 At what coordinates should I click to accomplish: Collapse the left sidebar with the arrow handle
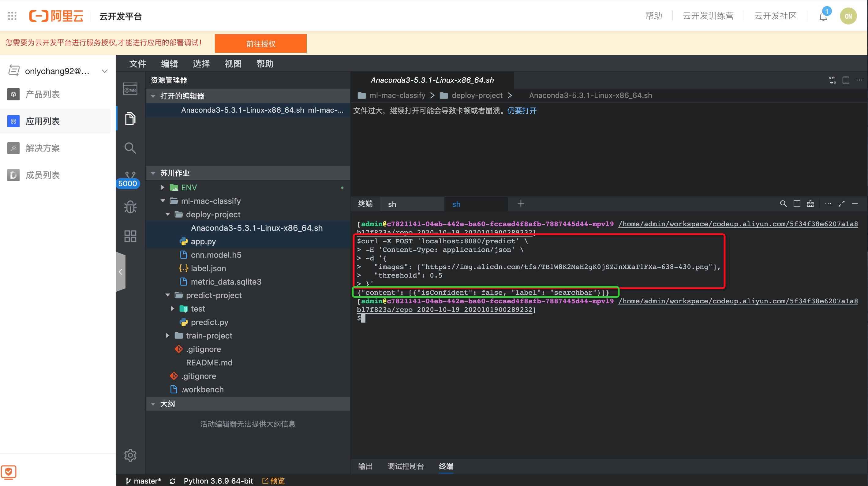pyautogui.click(x=121, y=272)
